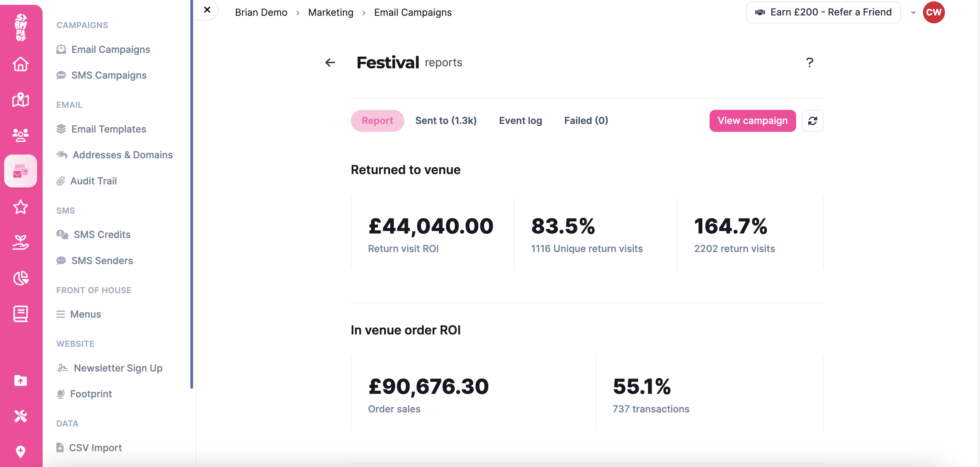This screenshot has width=980, height=467.
Task: Go back using the left arrow
Action: (330, 62)
